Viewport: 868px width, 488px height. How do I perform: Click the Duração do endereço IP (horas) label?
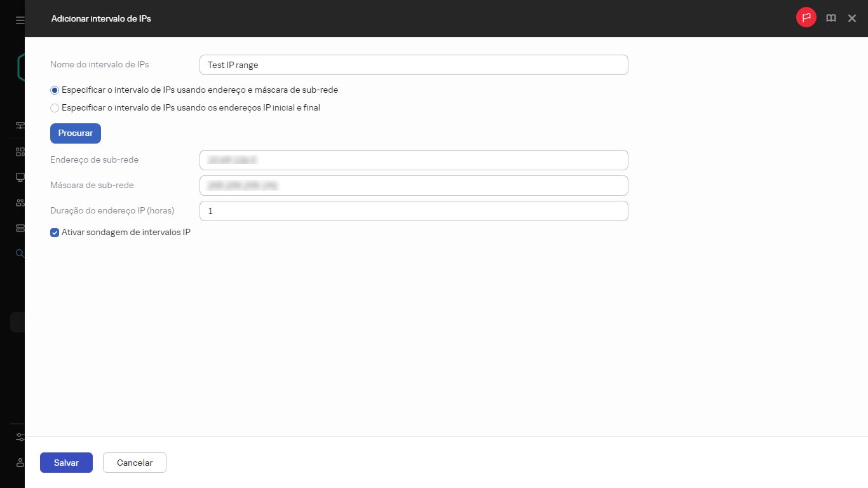(x=112, y=210)
